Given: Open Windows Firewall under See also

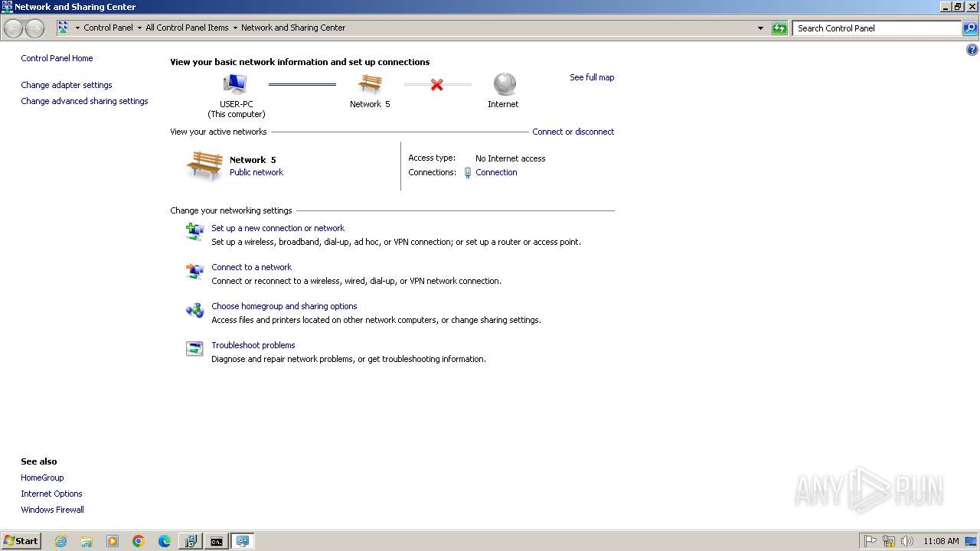Looking at the screenshot, I should pyautogui.click(x=52, y=510).
